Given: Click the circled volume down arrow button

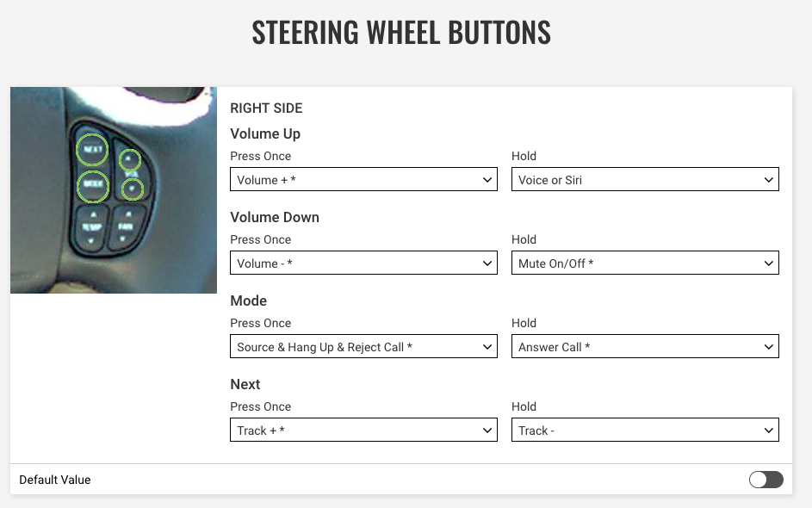Looking at the screenshot, I should [x=132, y=189].
